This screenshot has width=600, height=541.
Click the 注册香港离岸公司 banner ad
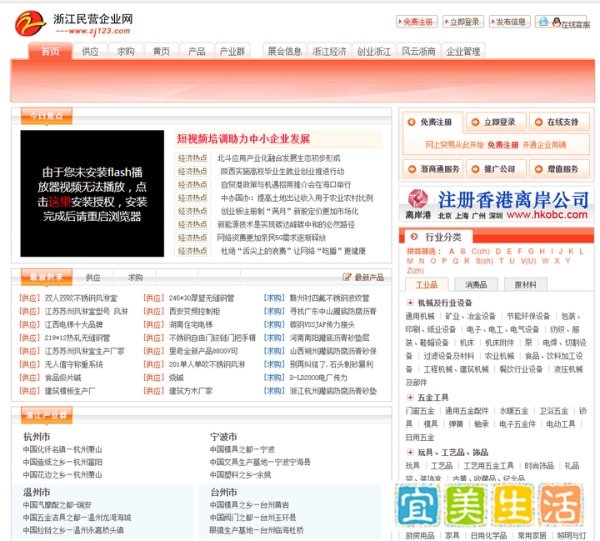click(x=497, y=204)
